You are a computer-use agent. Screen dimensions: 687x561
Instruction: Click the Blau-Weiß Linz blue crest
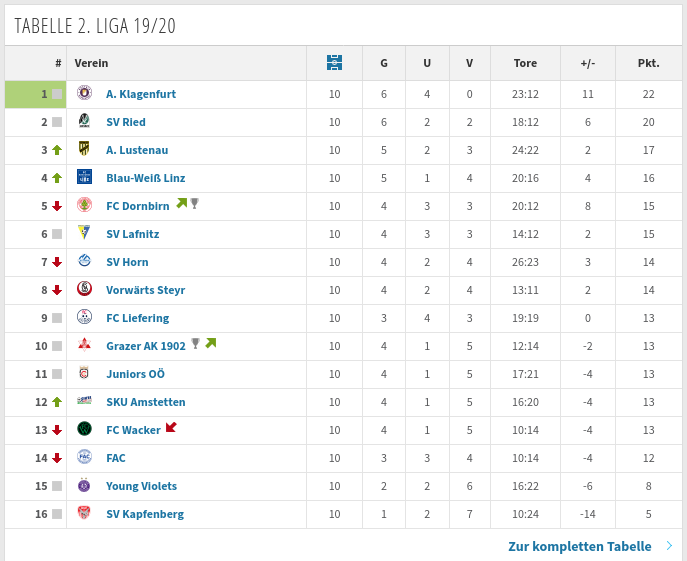click(x=84, y=177)
